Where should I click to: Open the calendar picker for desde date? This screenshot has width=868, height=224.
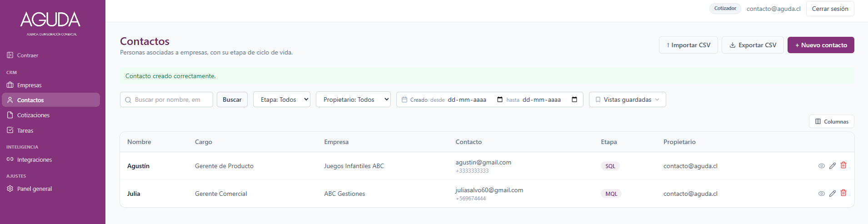(500, 100)
